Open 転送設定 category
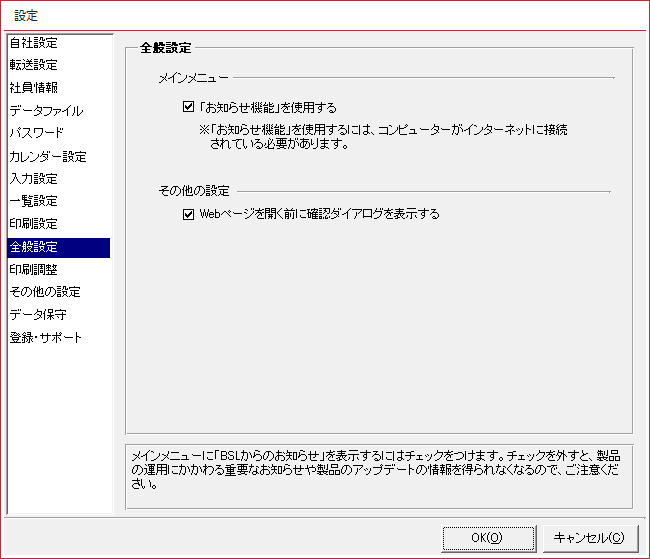Image resolution: width=650 pixels, height=559 pixels. (34, 65)
